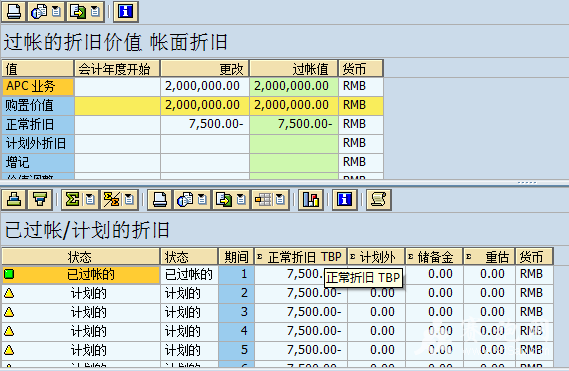Click the display view icon in lower toolbar
The height and width of the screenshot is (371, 569).
pos(185,200)
